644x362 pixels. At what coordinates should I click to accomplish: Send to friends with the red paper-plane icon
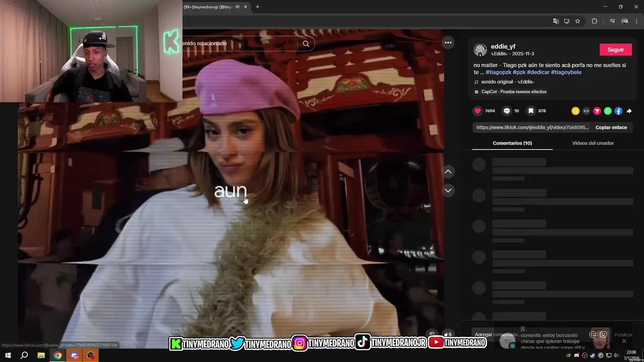coord(597,111)
